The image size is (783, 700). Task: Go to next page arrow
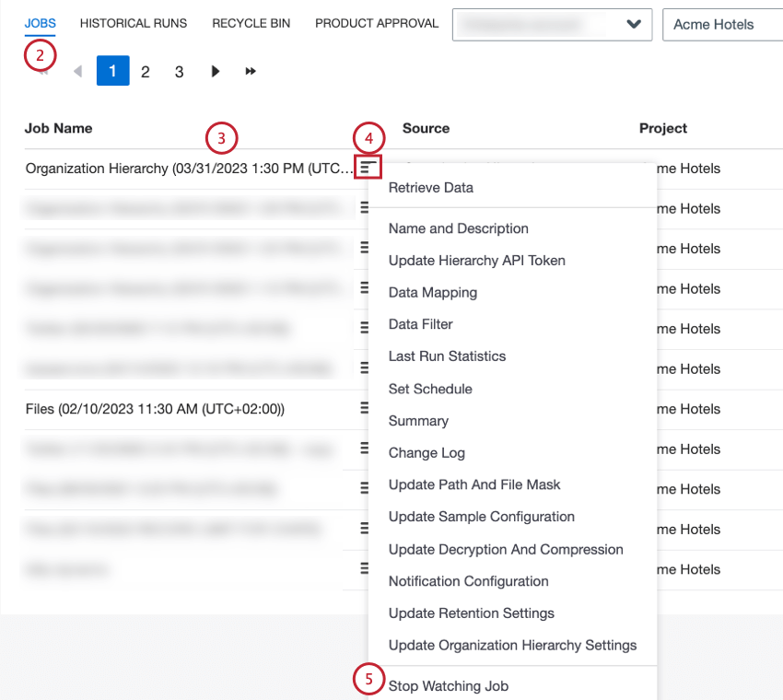coord(216,71)
